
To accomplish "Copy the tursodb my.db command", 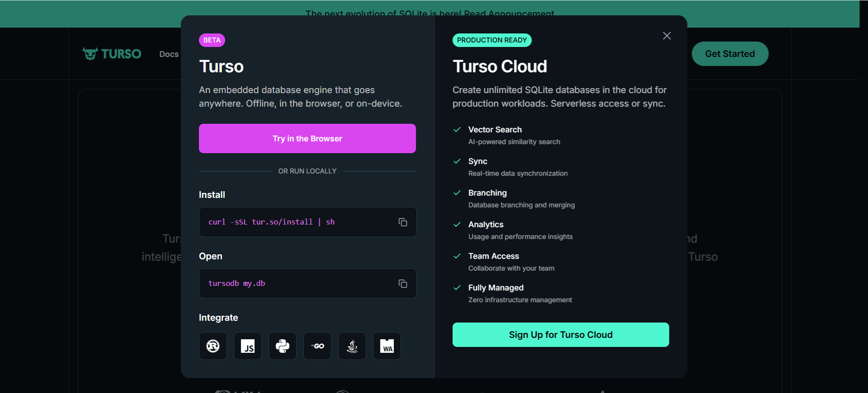I will pos(402,284).
